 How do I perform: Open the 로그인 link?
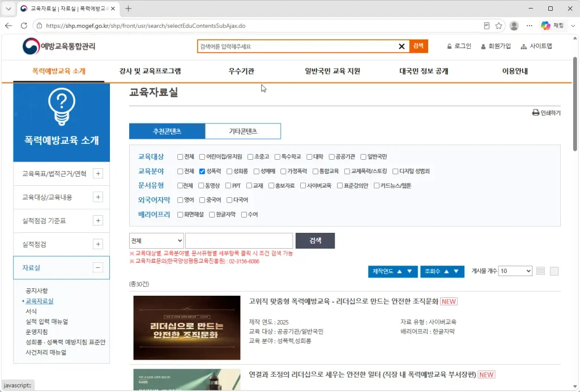click(x=459, y=46)
